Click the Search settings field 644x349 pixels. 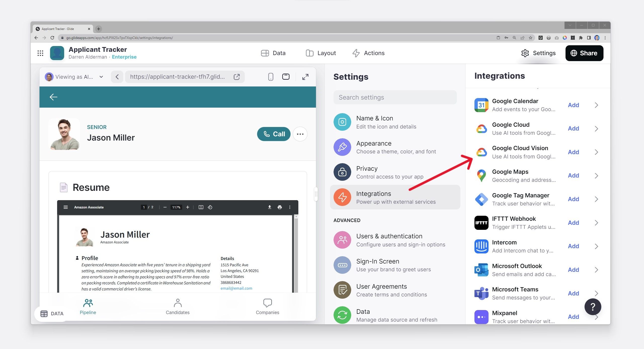pyautogui.click(x=395, y=97)
